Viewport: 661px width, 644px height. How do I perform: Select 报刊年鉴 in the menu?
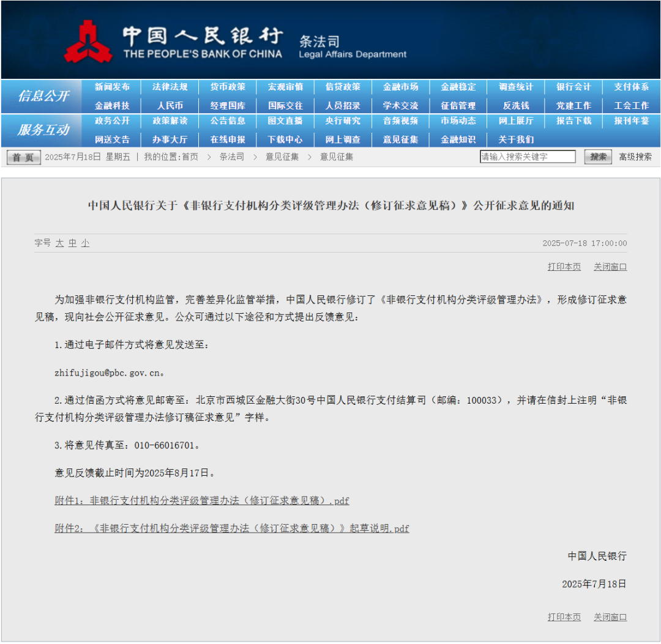click(632, 121)
